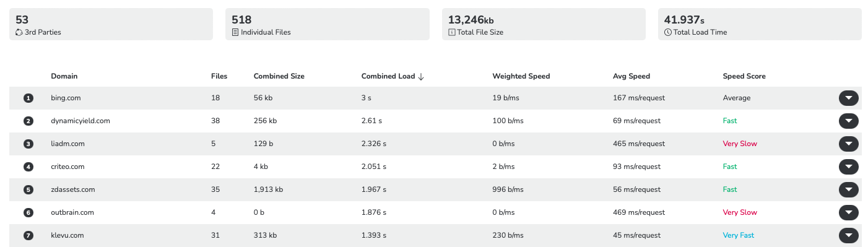Sort table by Domain column

(64, 76)
